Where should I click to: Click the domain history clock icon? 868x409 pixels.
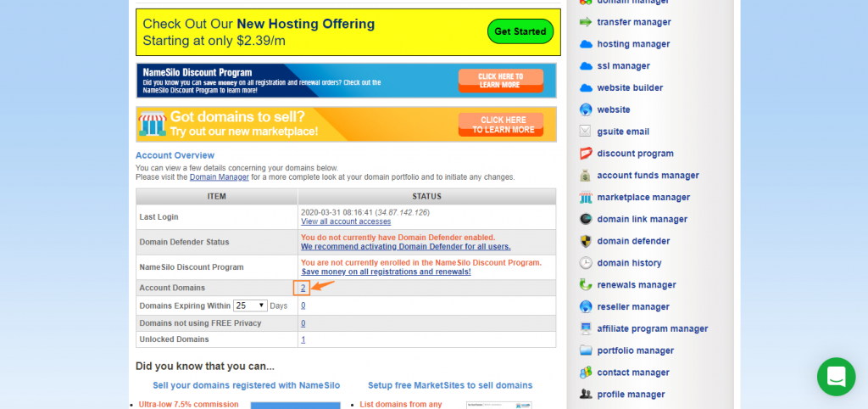(586, 263)
